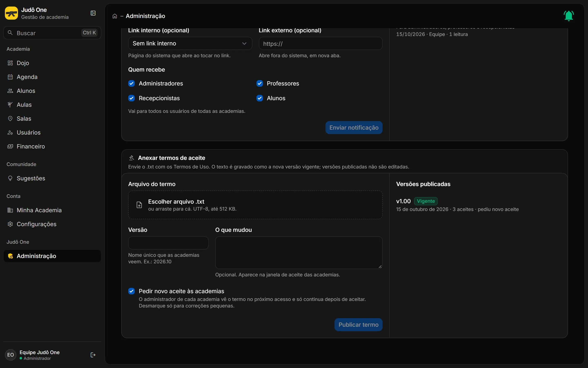Uncheck the Recepcionistas checkbox
This screenshot has width=588, height=368.
pyautogui.click(x=131, y=98)
